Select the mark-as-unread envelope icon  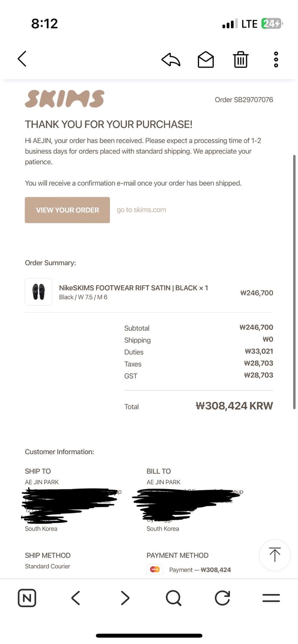(x=206, y=60)
